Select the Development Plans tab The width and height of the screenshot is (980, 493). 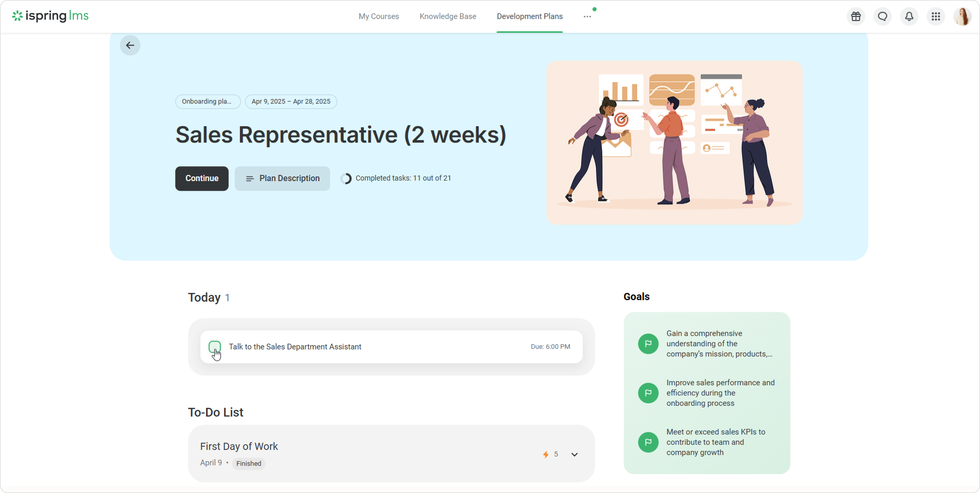pos(529,16)
